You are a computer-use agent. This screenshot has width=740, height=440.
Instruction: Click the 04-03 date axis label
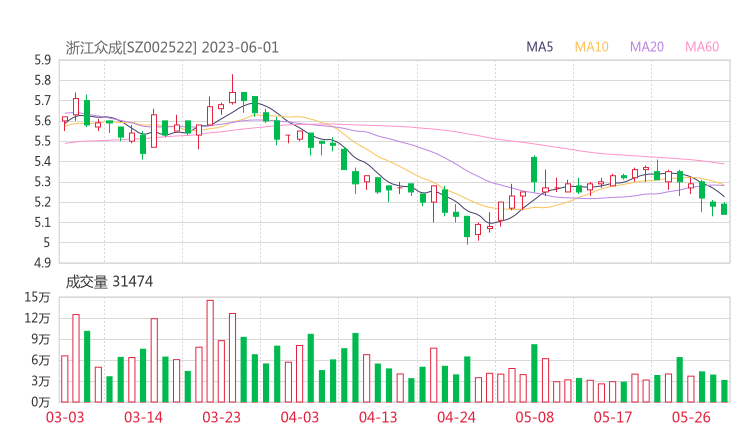(x=300, y=417)
